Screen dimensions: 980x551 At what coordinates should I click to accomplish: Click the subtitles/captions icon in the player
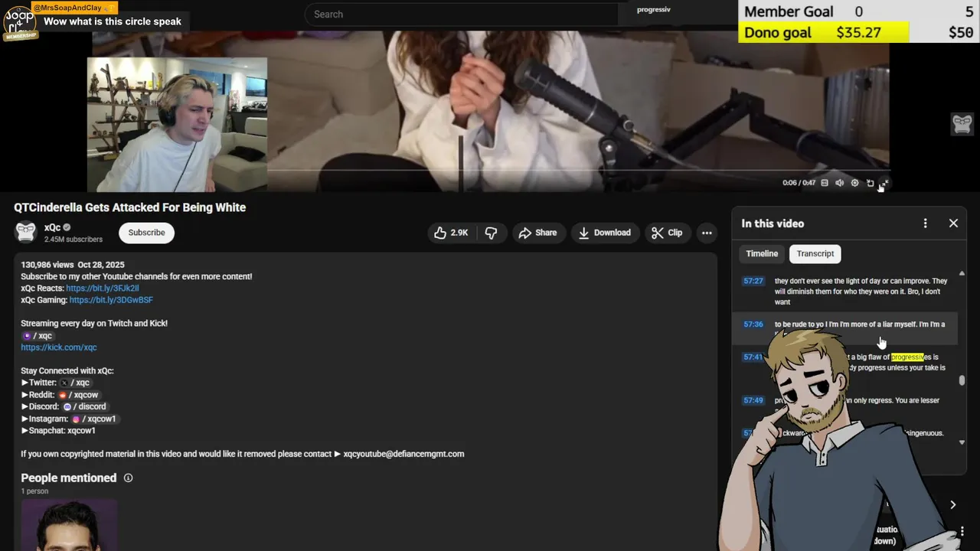[825, 183]
